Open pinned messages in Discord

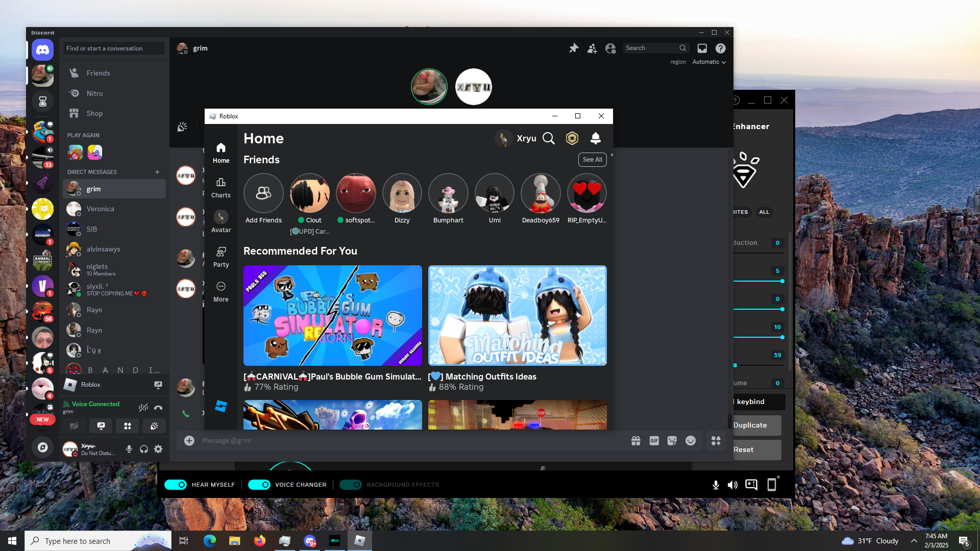pyautogui.click(x=574, y=48)
